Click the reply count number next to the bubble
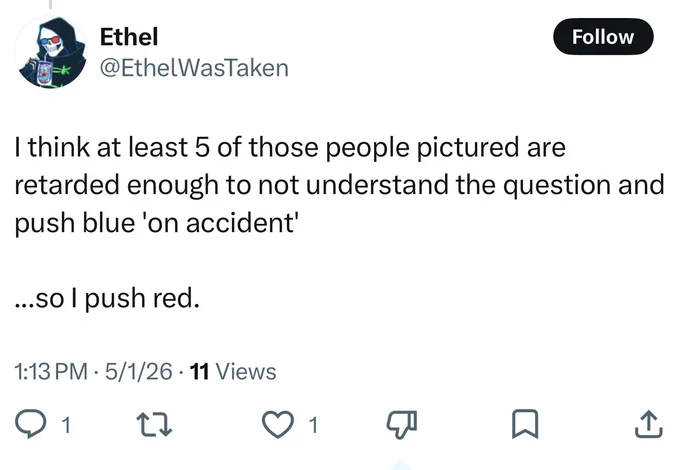Screen dimensions: 680x470 (x=65, y=425)
